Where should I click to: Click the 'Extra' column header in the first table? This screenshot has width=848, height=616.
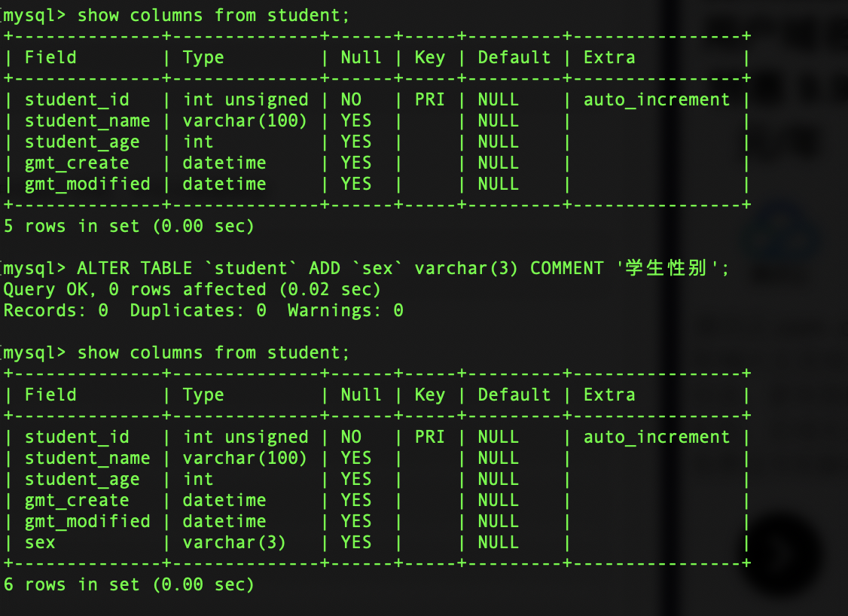[x=609, y=57]
